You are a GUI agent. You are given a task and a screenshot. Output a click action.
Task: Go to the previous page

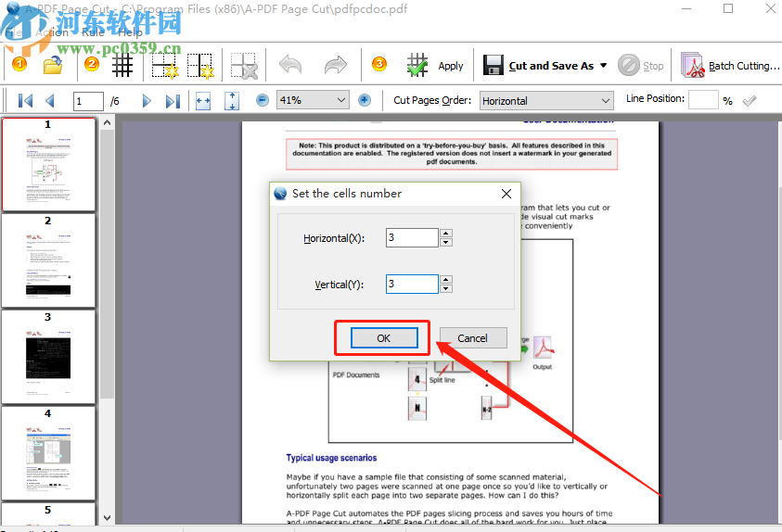tap(49, 101)
